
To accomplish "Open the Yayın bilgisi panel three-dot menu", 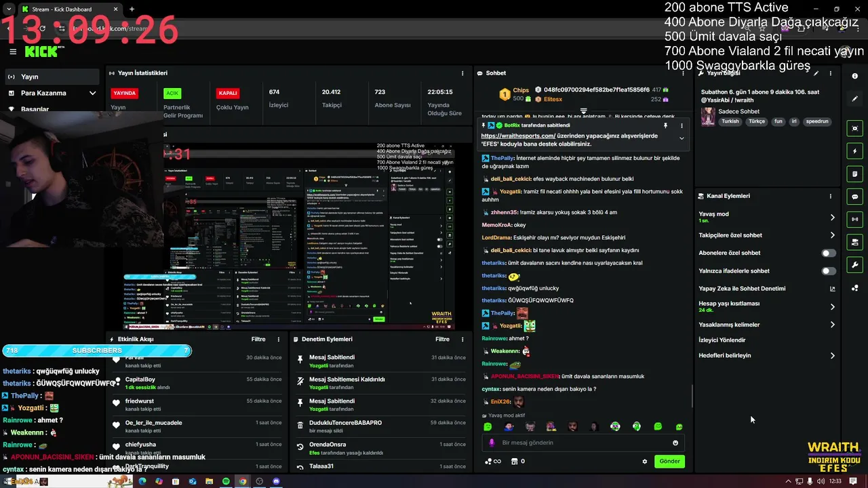I will 830,73.
